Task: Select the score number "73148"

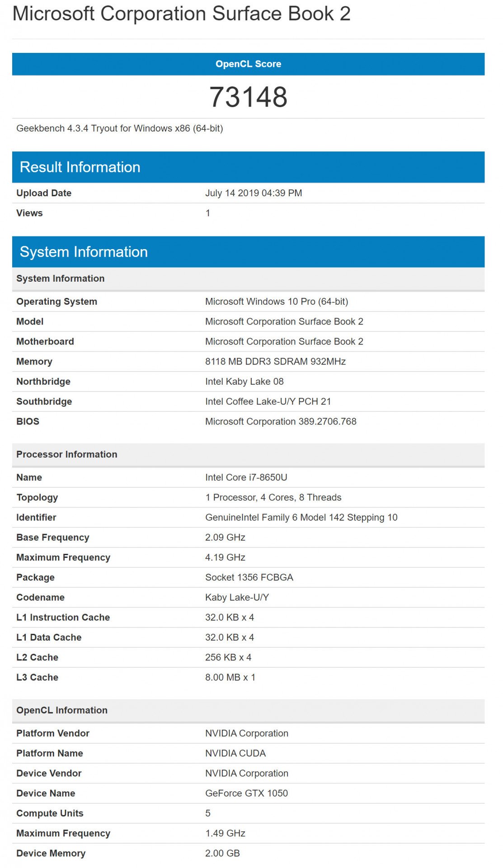Action: coord(248,97)
